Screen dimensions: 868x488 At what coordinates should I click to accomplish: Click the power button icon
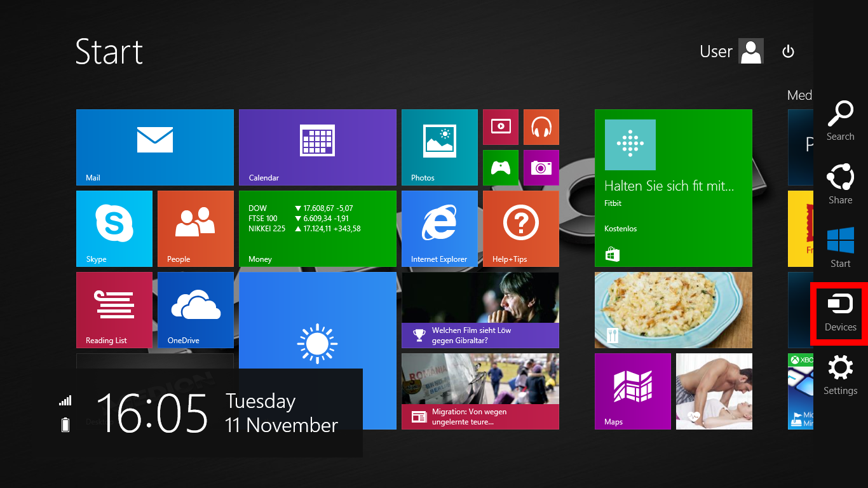pos(788,51)
